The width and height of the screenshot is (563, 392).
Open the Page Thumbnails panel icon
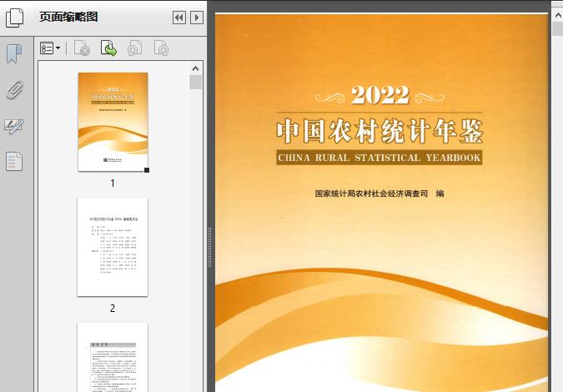(x=15, y=18)
